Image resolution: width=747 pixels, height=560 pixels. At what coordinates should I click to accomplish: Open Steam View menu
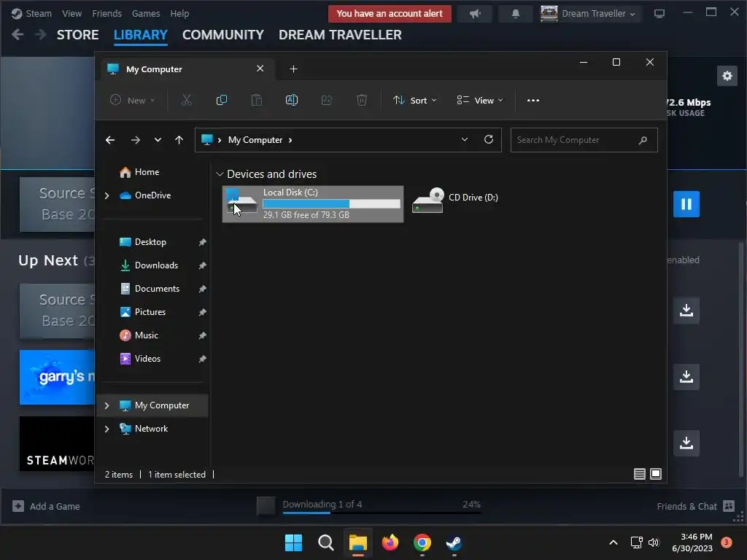tap(71, 13)
